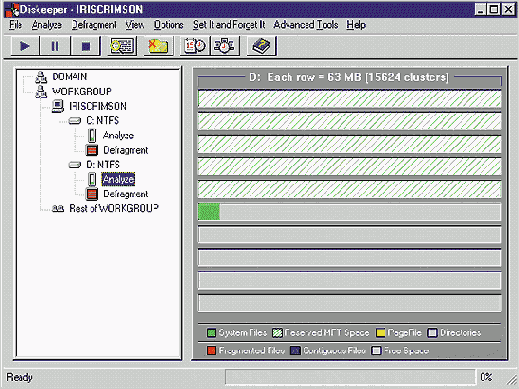This screenshot has width=519, height=389.
Task: Click the D: drive disk icon
Action: pos(75,165)
